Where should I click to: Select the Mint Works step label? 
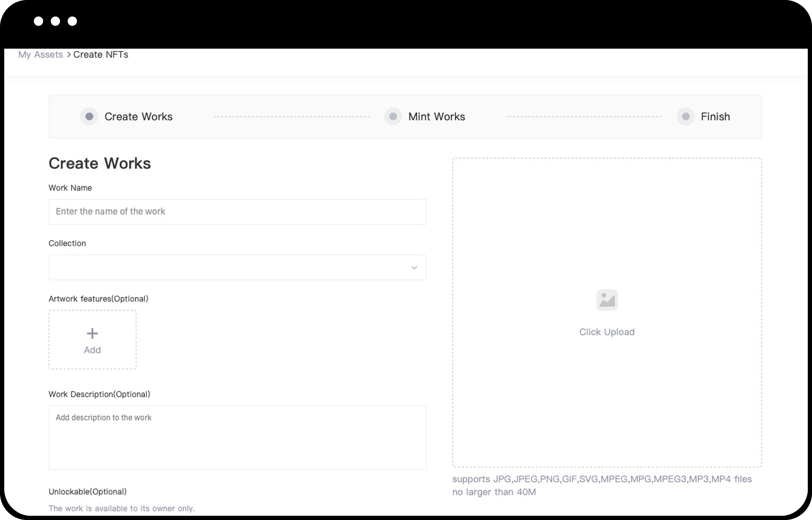coord(436,116)
